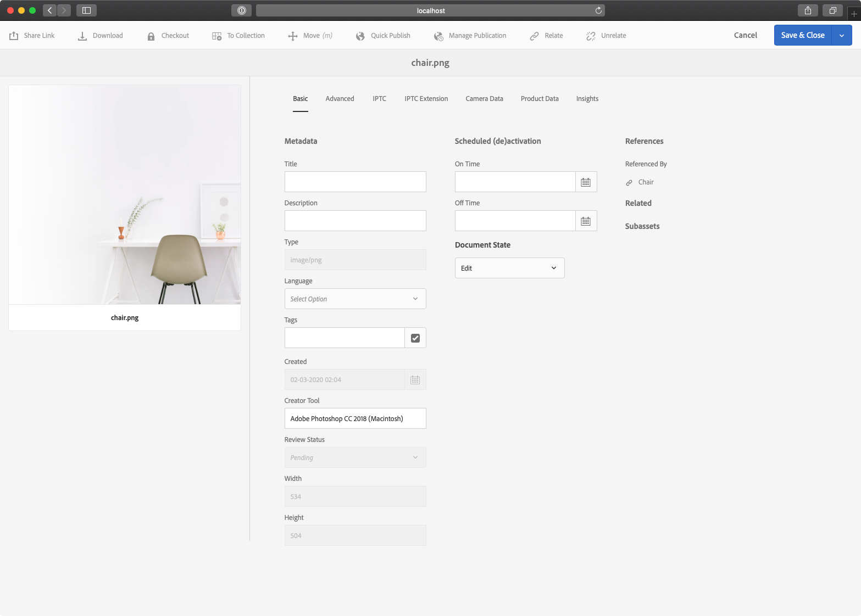Click the Move crosshair icon
This screenshot has width=861, height=616.
coord(293,36)
